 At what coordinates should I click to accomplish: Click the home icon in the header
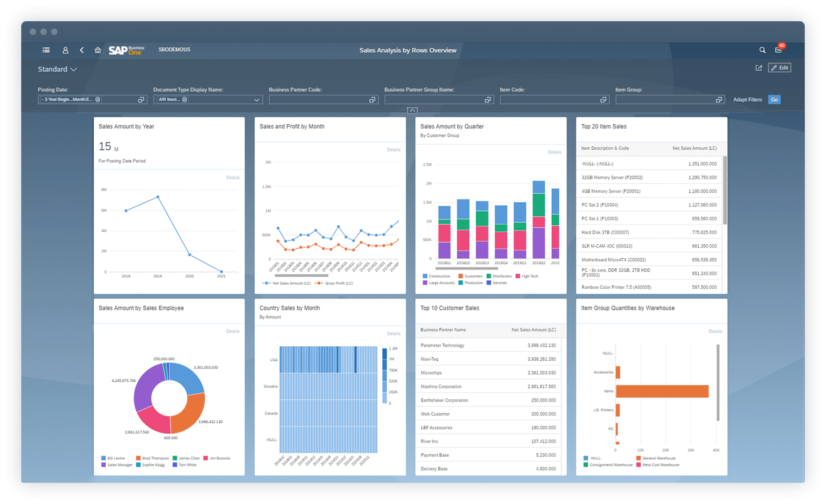98,50
